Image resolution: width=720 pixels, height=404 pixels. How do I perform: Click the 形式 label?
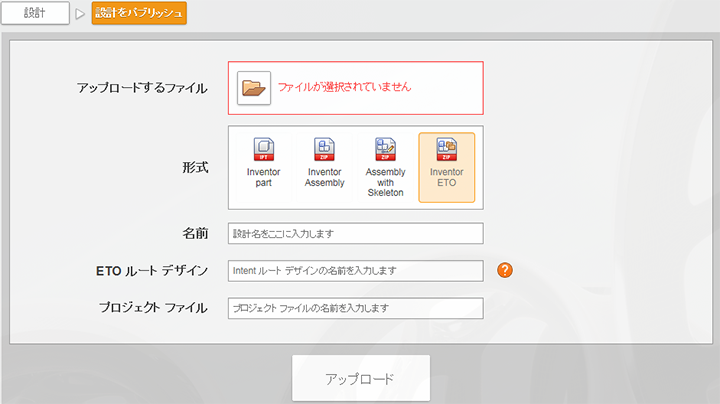[195, 168]
